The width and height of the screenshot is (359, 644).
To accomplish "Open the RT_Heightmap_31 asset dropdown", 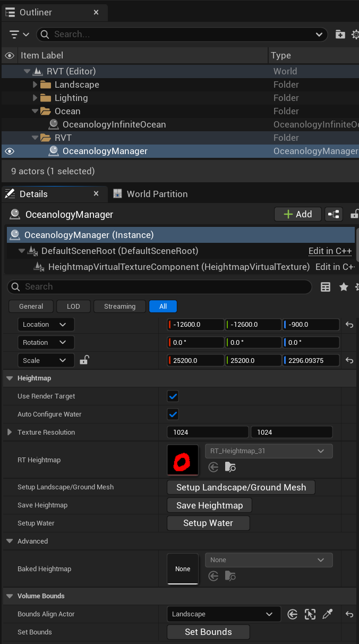I will pos(269,451).
